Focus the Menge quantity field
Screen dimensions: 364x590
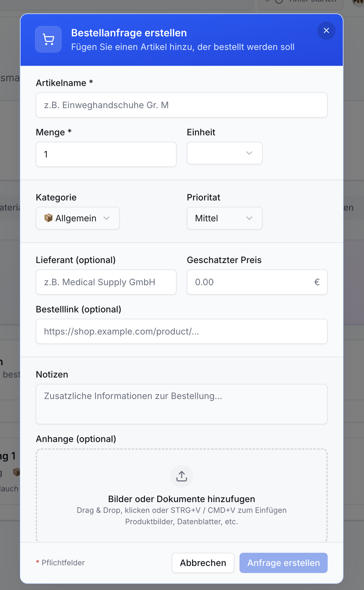click(106, 154)
